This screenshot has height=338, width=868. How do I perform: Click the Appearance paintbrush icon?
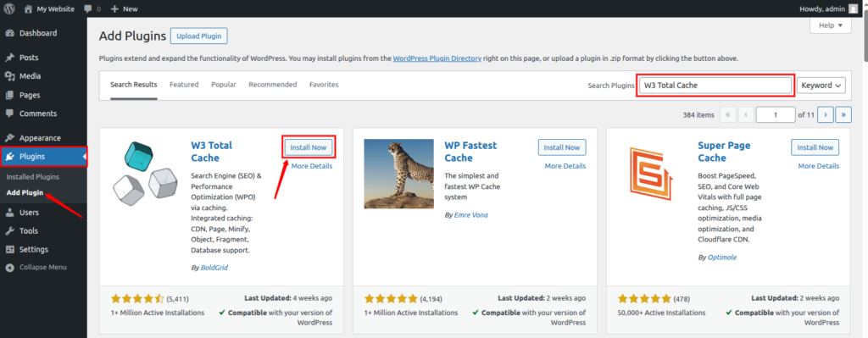point(9,138)
